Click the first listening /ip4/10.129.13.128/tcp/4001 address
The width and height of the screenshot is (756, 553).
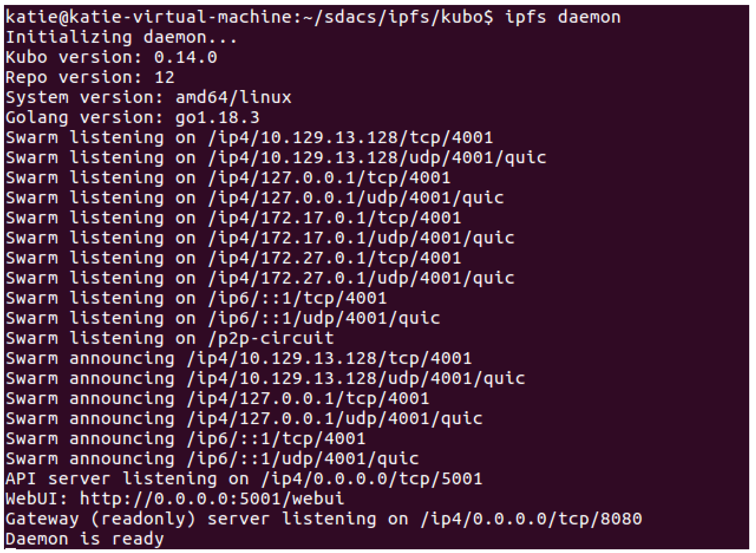(350, 137)
